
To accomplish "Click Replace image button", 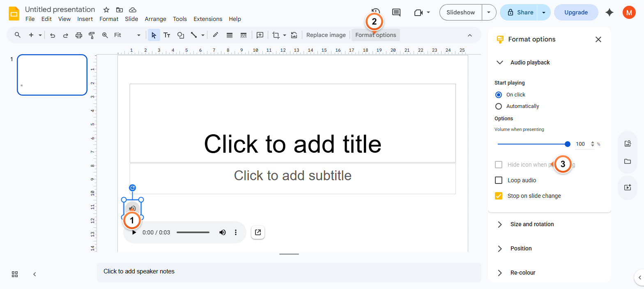I will coord(326,35).
